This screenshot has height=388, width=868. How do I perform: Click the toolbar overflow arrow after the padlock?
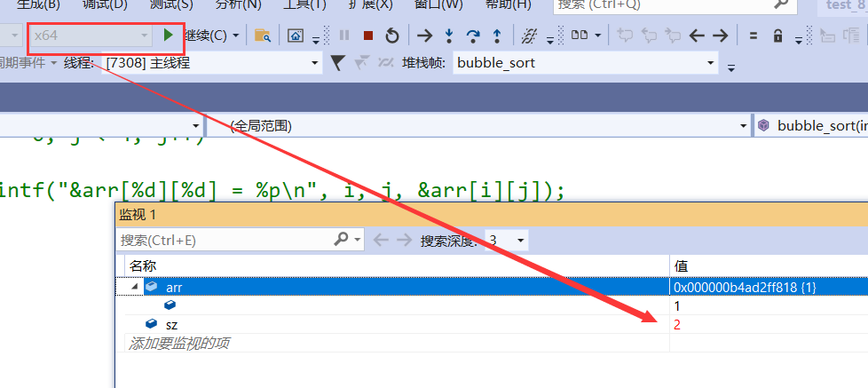click(x=799, y=40)
